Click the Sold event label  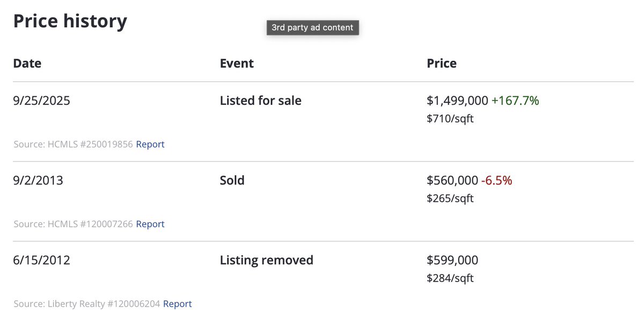pyautogui.click(x=232, y=181)
